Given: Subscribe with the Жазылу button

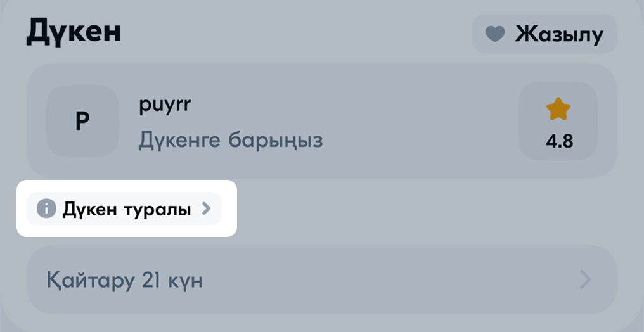Looking at the screenshot, I should [544, 34].
